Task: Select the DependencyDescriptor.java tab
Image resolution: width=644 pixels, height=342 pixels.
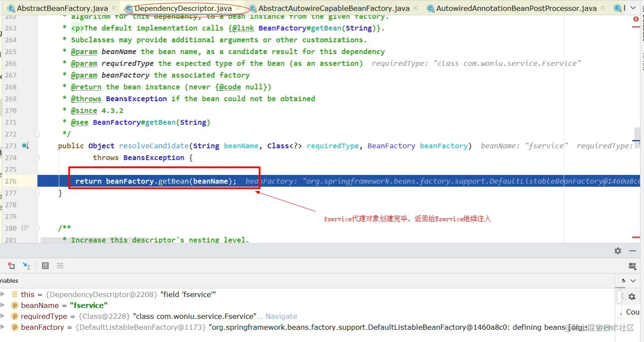Action: point(183,8)
